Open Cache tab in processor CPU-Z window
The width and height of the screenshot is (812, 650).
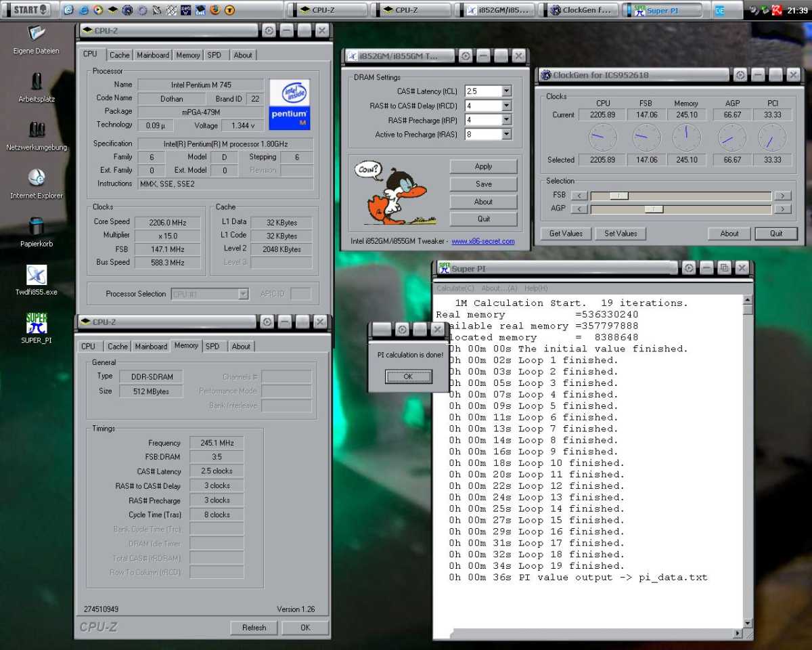119,55
